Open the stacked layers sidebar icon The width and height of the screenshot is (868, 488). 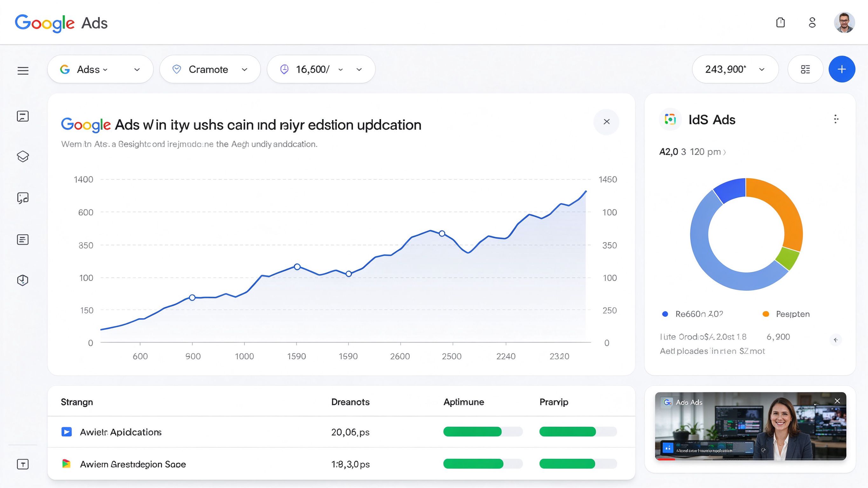coord(23,157)
